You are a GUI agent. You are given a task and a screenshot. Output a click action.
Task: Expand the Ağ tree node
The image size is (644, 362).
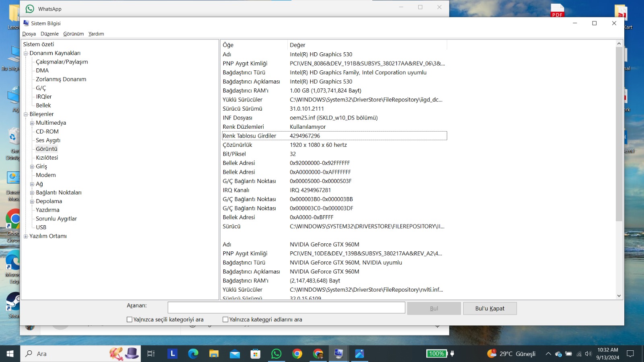tap(32, 184)
